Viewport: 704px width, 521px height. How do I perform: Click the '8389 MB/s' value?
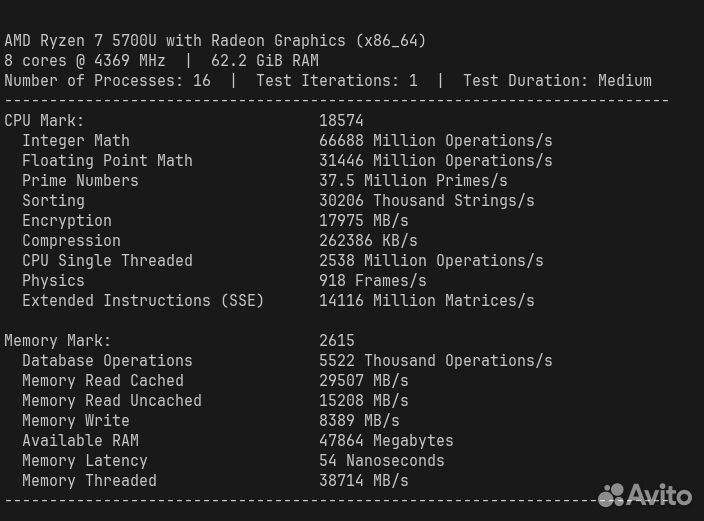pyautogui.click(x=359, y=420)
